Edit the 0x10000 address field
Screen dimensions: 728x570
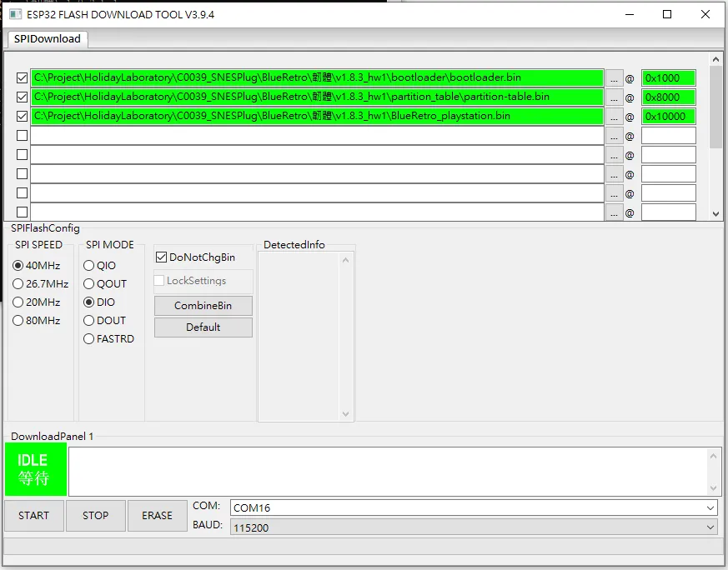pos(669,116)
